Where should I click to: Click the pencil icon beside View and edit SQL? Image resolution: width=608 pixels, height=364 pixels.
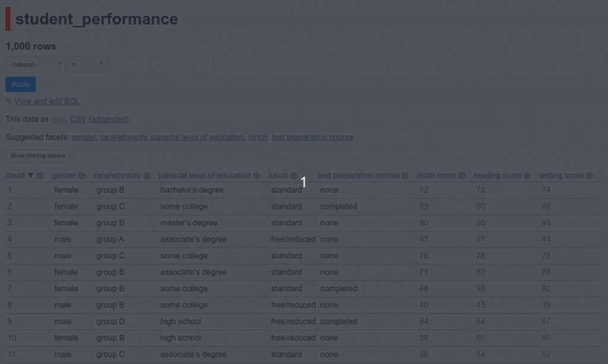(8, 101)
